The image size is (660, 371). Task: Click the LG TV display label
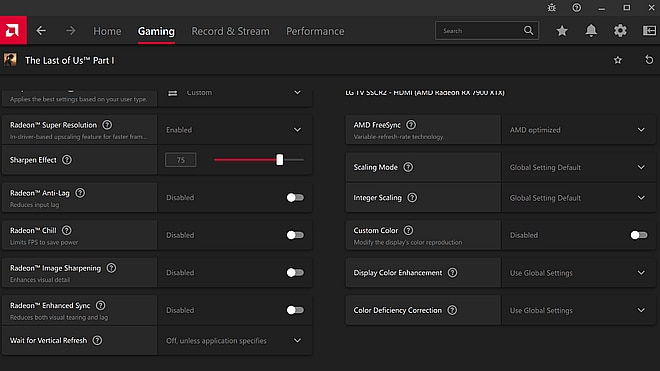coord(425,93)
